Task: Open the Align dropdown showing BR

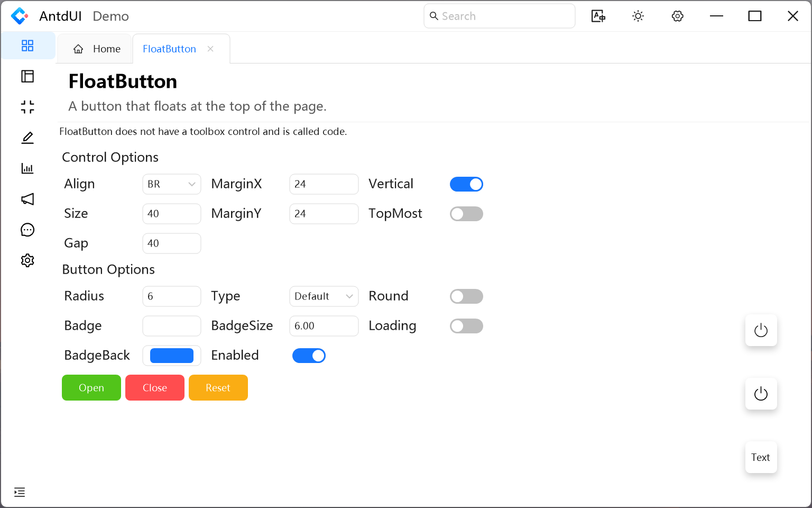Action: click(171, 184)
